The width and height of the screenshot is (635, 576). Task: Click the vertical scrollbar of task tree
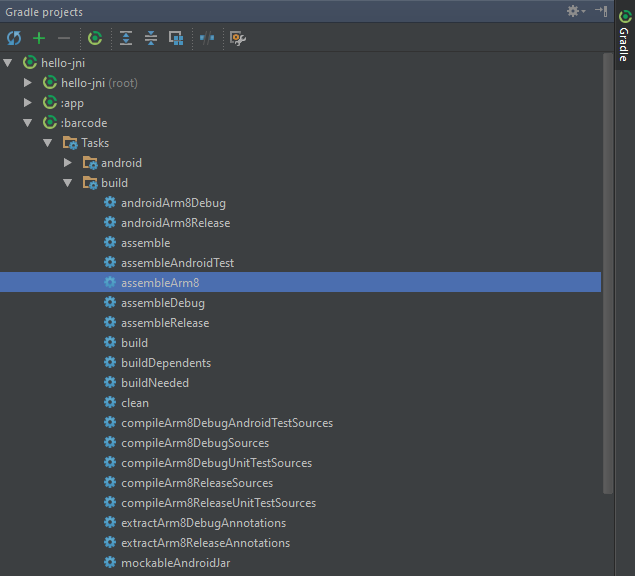pos(607,270)
